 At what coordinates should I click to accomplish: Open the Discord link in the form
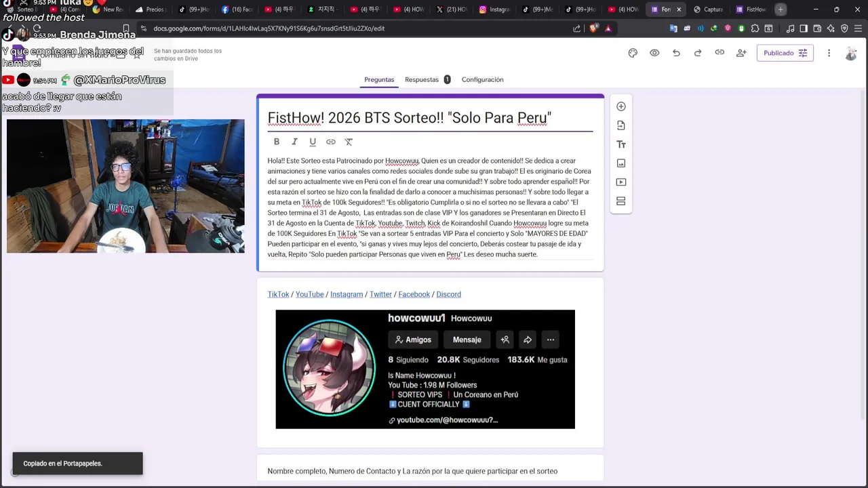click(448, 294)
